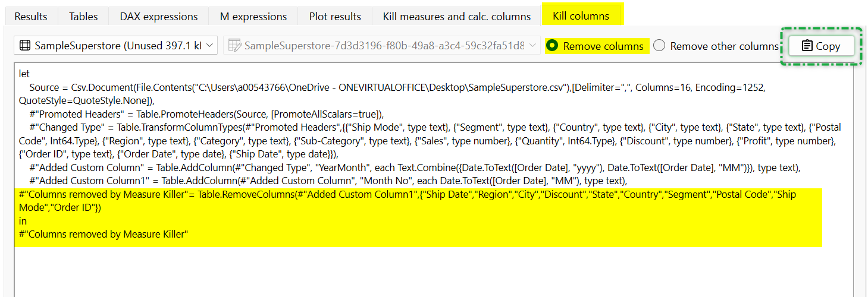Click the table grid icon beside SampleSuperstore

click(x=25, y=46)
